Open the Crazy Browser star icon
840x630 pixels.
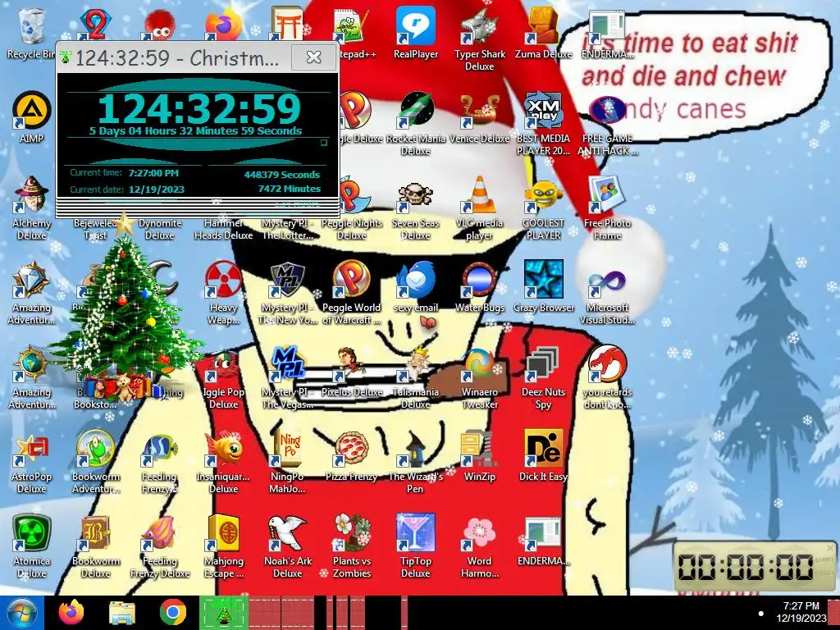pyautogui.click(x=543, y=286)
